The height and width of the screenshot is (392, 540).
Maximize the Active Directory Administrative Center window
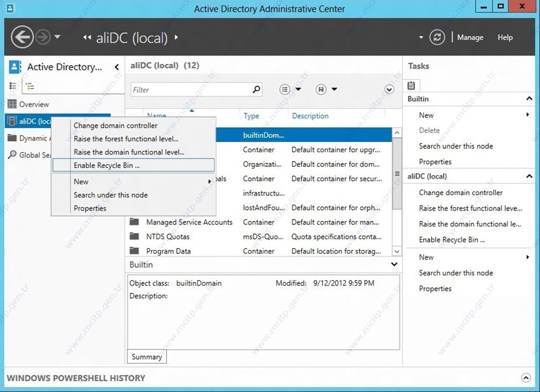click(x=501, y=7)
